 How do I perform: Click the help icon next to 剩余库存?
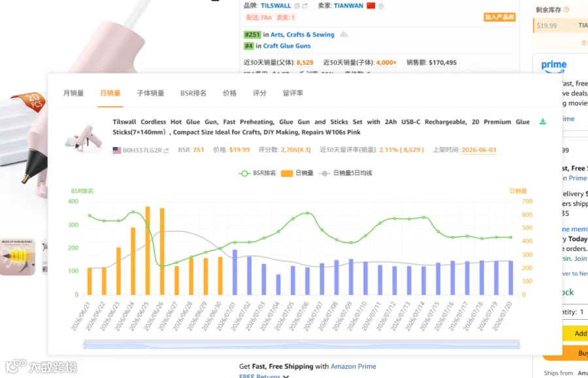pos(566,10)
